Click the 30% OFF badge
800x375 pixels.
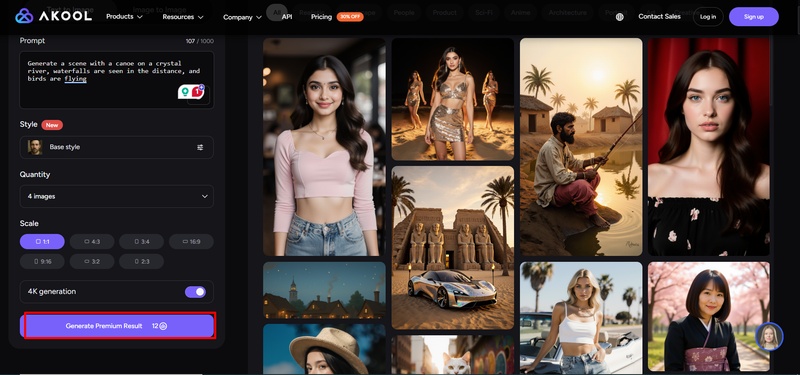[x=349, y=17]
